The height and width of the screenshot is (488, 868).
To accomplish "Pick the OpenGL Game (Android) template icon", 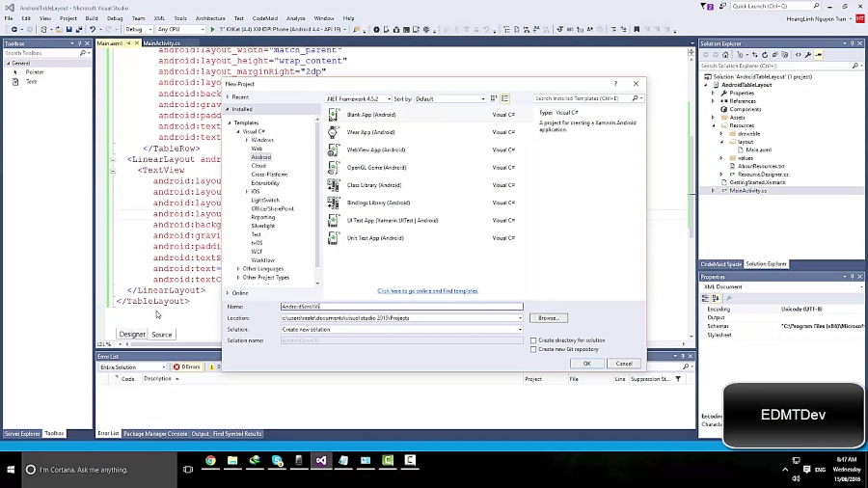I will (x=334, y=168).
